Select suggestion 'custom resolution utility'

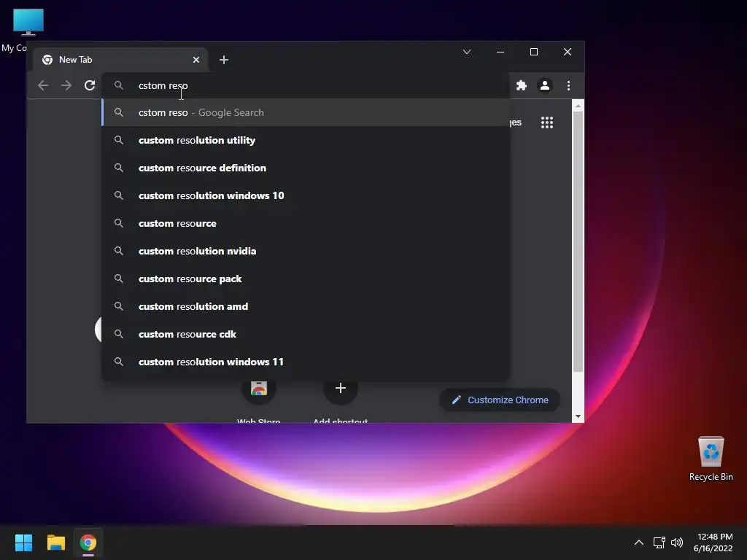point(306,140)
